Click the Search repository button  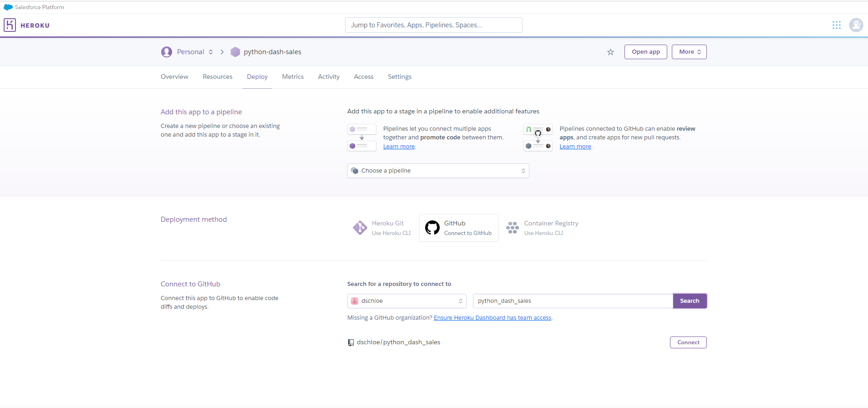[x=690, y=301]
